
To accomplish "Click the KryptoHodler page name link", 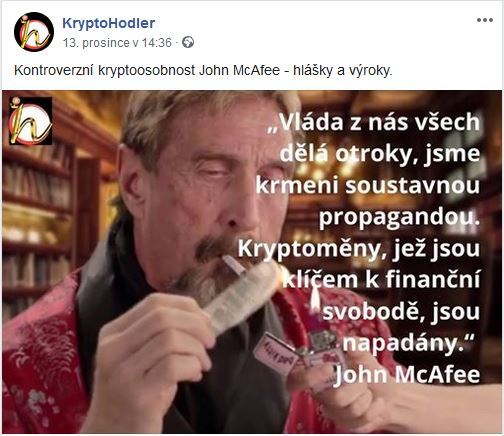I will coord(109,23).
